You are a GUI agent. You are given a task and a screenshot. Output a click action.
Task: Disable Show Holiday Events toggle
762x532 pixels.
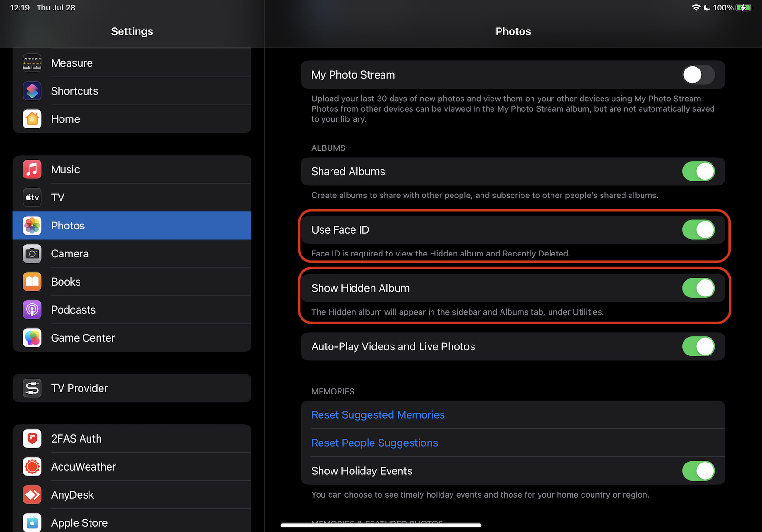click(x=698, y=471)
